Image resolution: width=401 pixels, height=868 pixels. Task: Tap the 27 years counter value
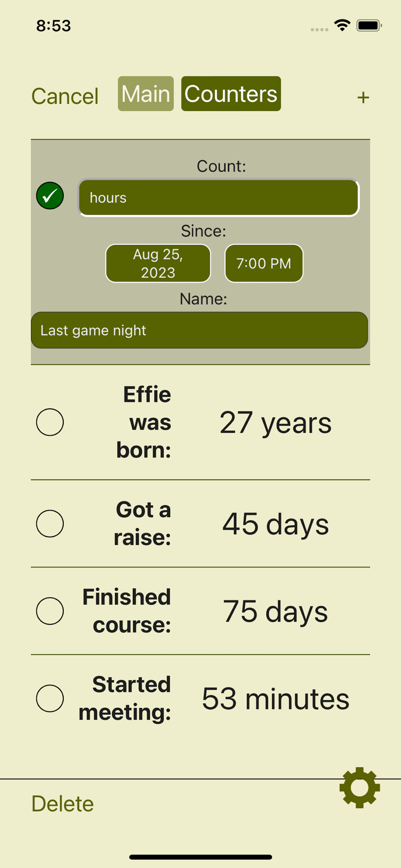click(276, 423)
